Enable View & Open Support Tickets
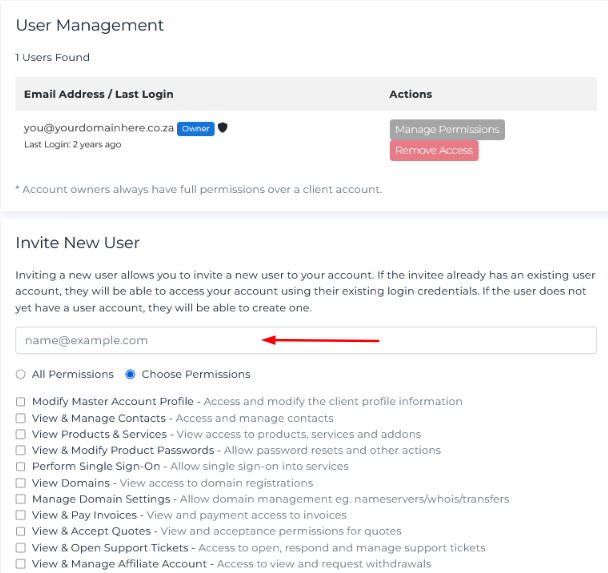The image size is (608, 573). [21, 548]
